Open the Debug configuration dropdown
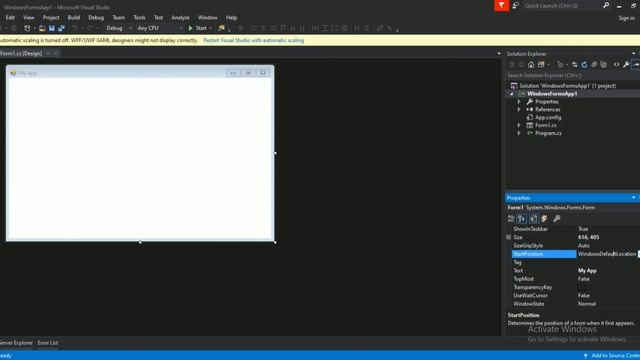Image resolution: width=640 pixels, height=360 pixels. coord(130,28)
